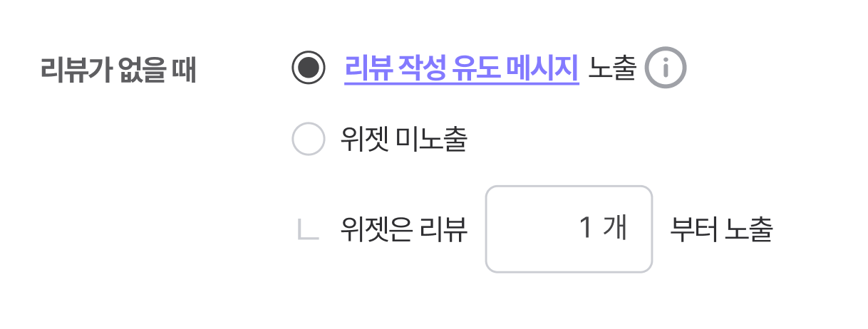Open help info for review prompt message exposure
The image size is (868, 329).
click(x=665, y=68)
